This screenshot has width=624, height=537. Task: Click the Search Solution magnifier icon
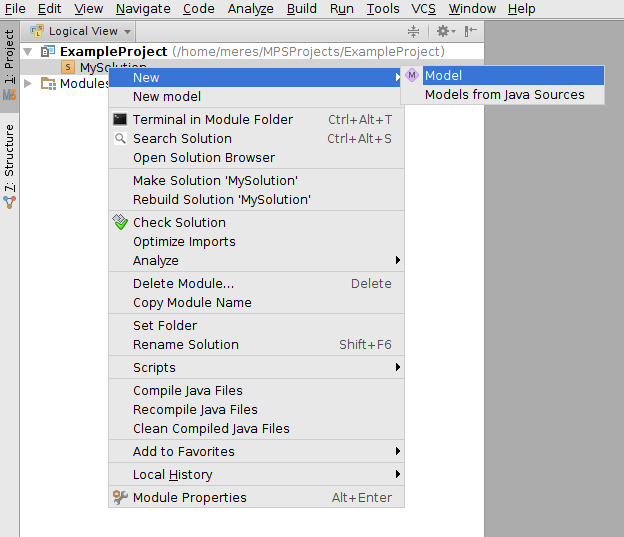(x=120, y=139)
